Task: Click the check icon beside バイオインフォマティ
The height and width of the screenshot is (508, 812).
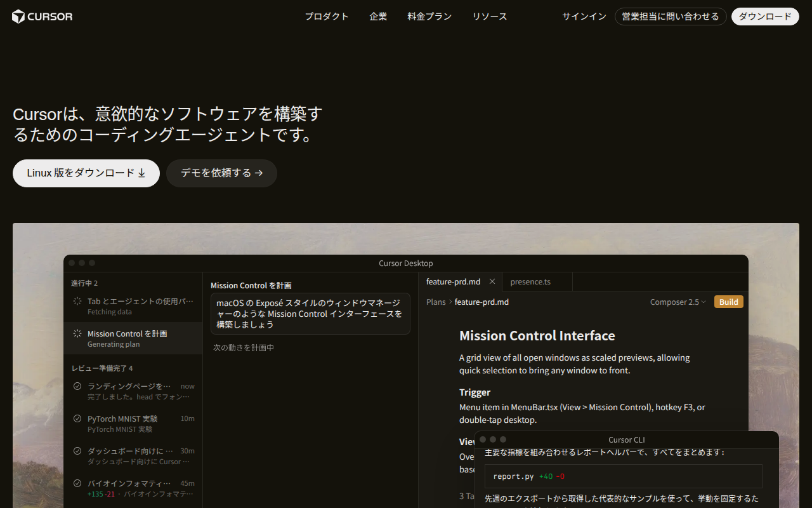Action: pos(77,483)
